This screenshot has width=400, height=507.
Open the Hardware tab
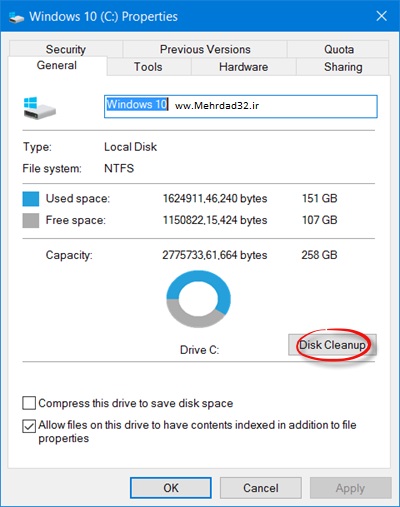pos(244,67)
